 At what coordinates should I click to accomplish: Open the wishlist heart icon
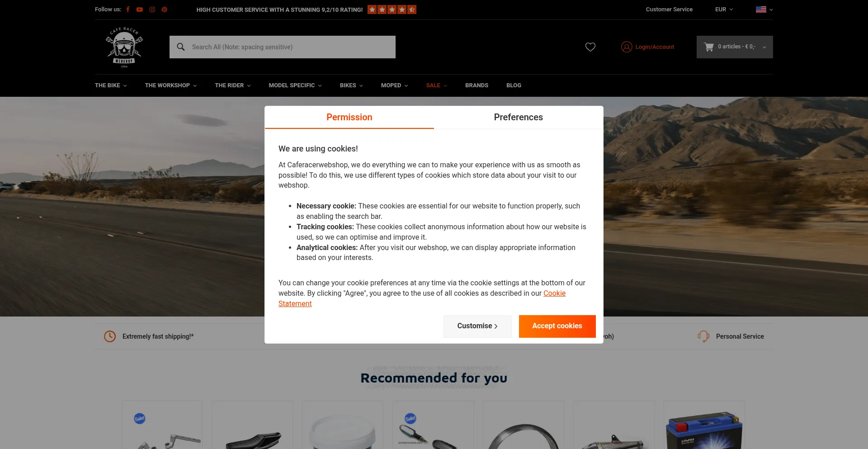pos(590,47)
